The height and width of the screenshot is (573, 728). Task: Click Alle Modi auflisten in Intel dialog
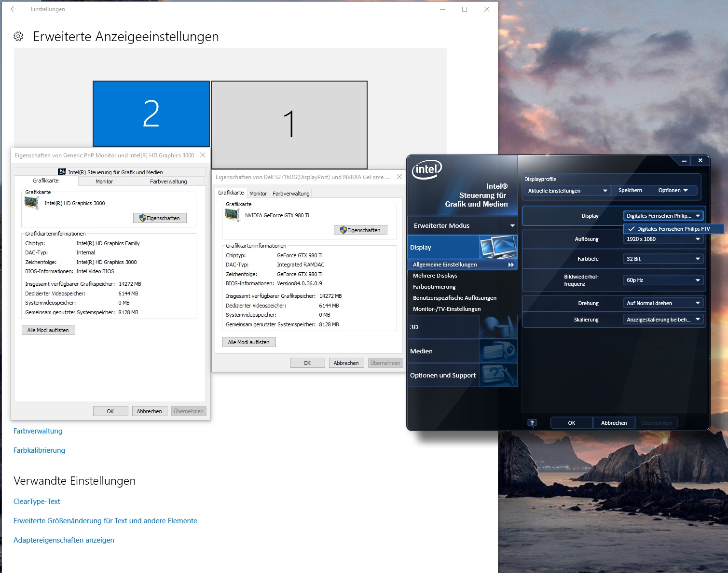[x=48, y=330]
